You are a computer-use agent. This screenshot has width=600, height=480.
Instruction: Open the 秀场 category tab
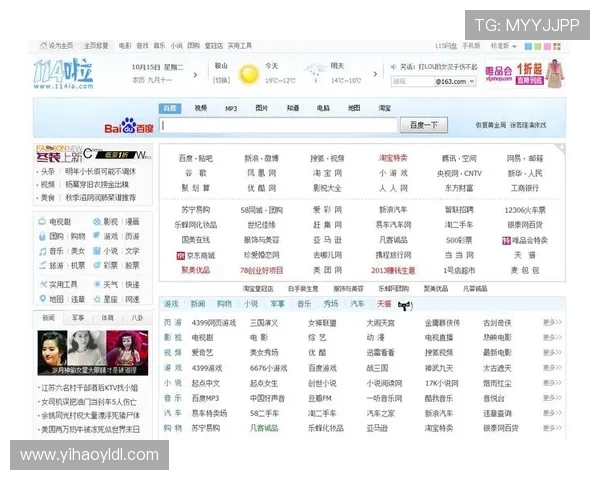pos(331,304)
